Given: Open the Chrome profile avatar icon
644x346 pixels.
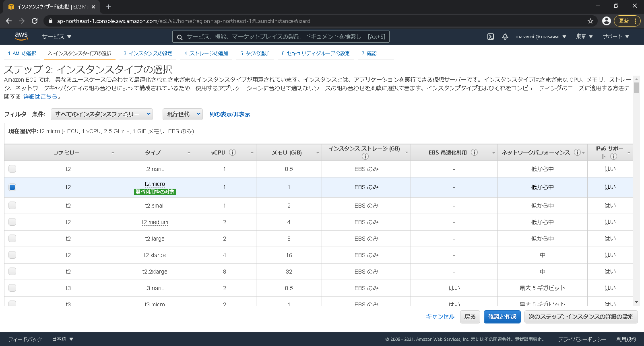Looking at the screenshot, I should [607, 21].
